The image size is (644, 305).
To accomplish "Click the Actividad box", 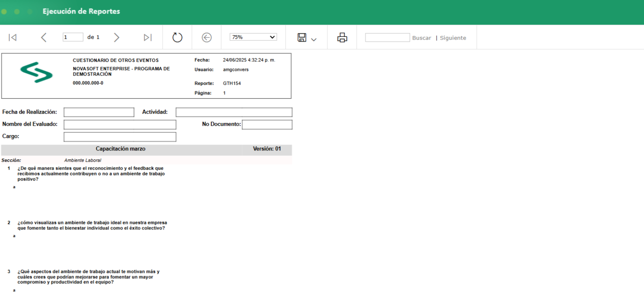I will coord(234,112).
